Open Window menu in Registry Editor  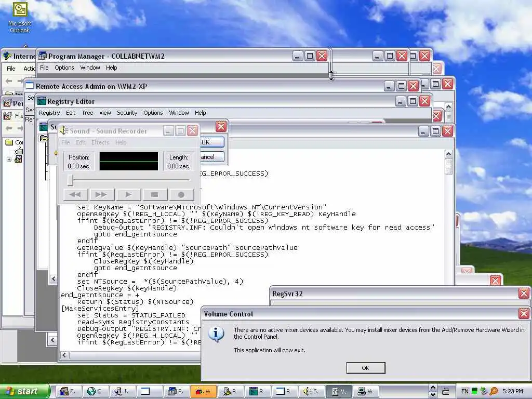[179, 113]
